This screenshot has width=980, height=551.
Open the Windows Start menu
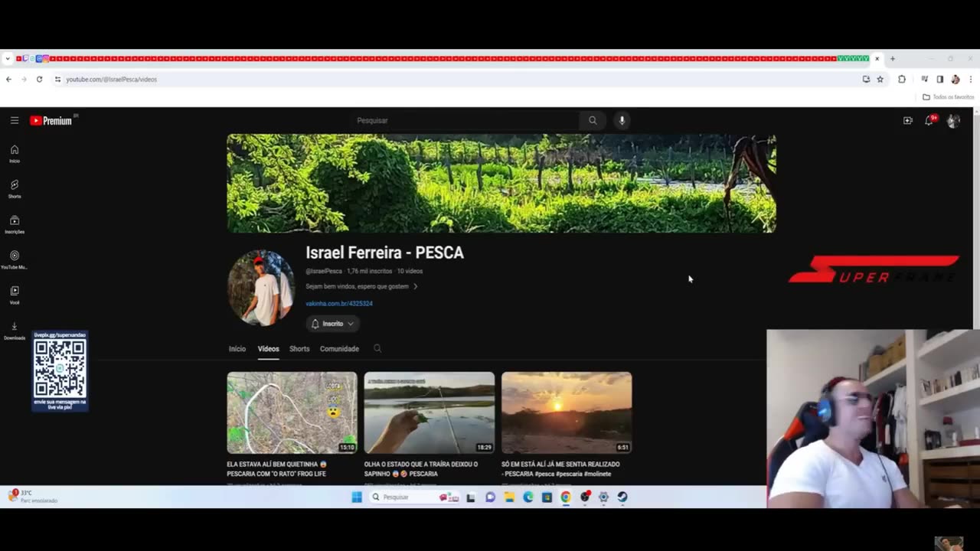357,497
